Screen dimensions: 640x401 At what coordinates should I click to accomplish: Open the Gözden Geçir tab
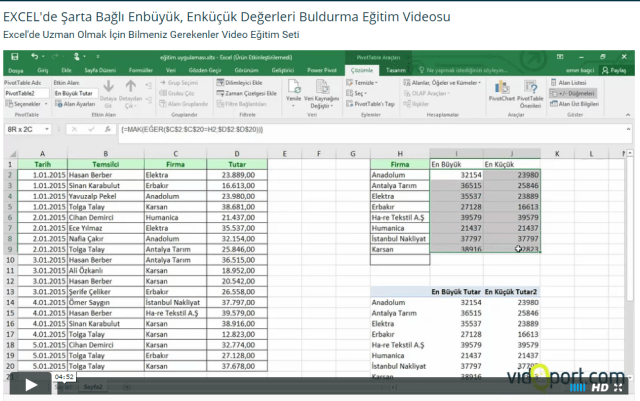205,70
